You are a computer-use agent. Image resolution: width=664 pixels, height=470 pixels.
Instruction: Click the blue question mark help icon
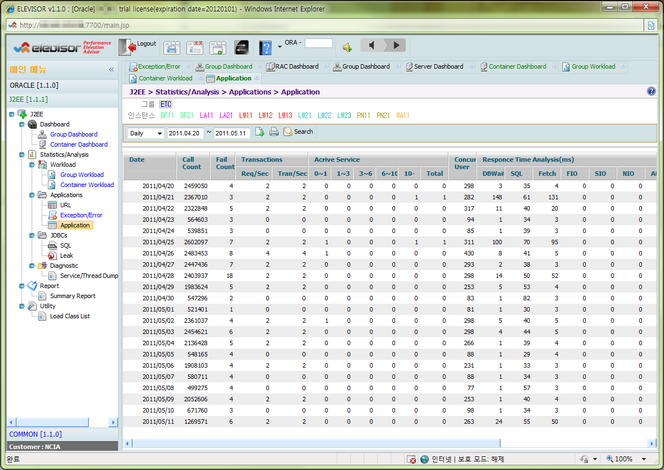click(x=651, y=91)
